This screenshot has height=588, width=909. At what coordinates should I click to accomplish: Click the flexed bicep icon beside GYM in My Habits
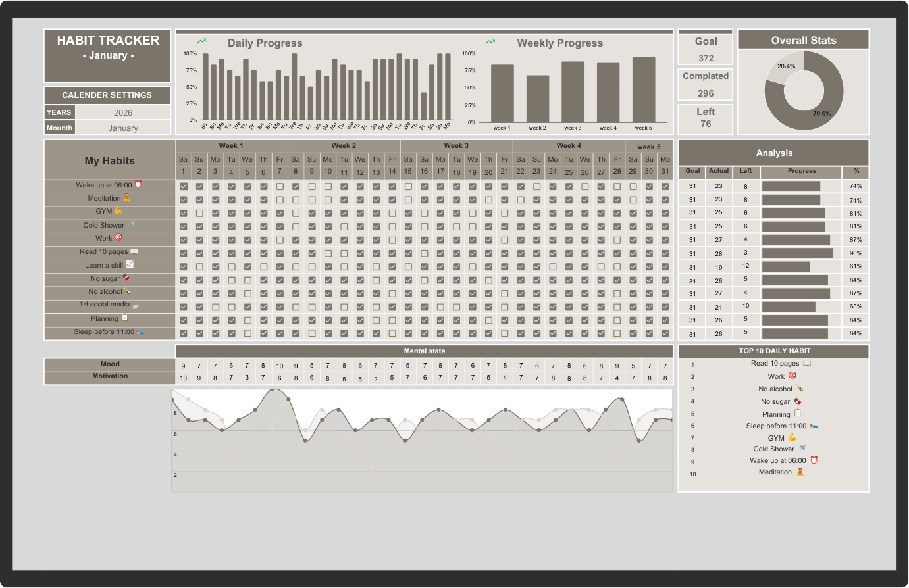118,211
